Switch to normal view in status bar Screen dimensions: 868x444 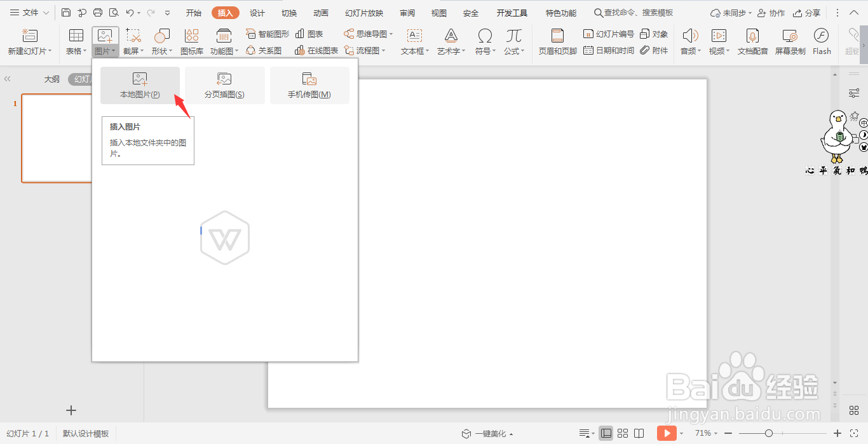pos(606,433)
